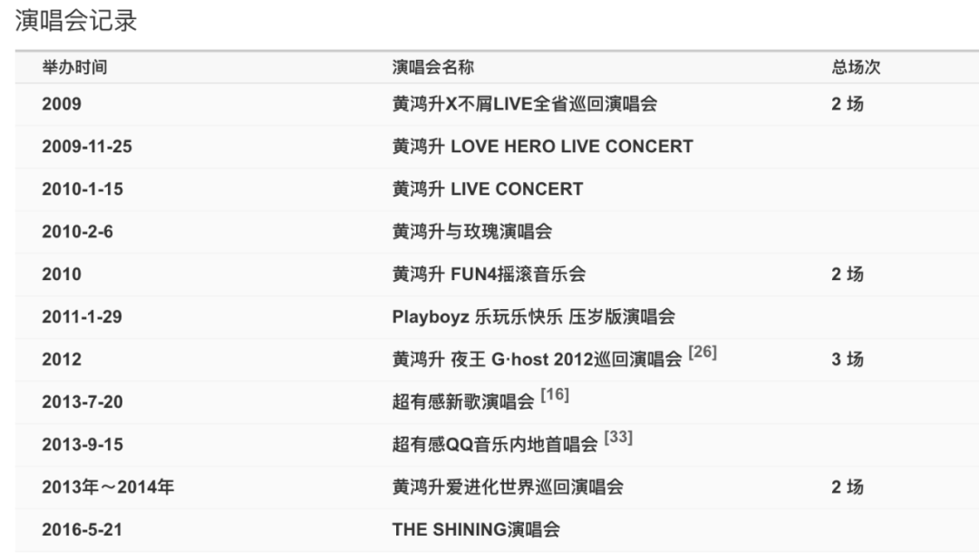The width and height of the screenshot is (979, 560).
Task: Select THE SHINING演唱会 concert name
Action: (475, 530)
